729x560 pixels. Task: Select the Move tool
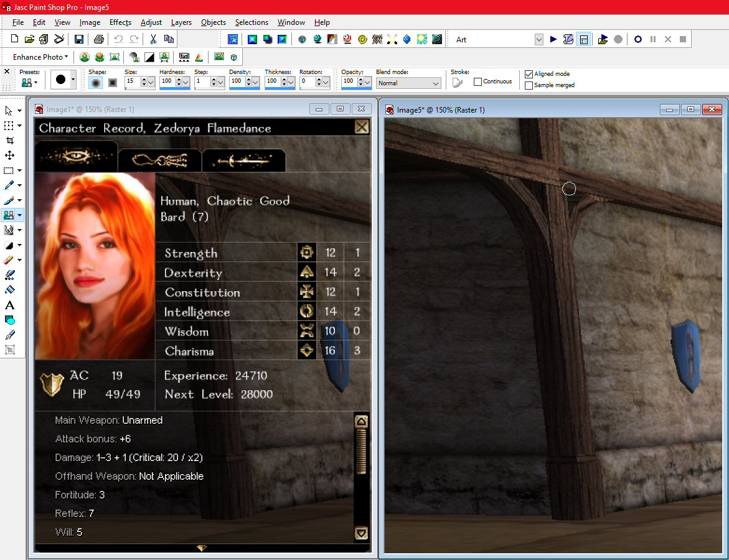[9, 156]
